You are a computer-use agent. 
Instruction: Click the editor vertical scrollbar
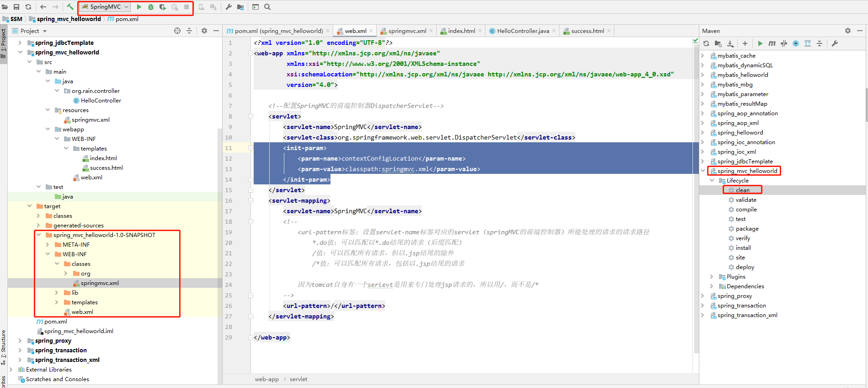697,199
